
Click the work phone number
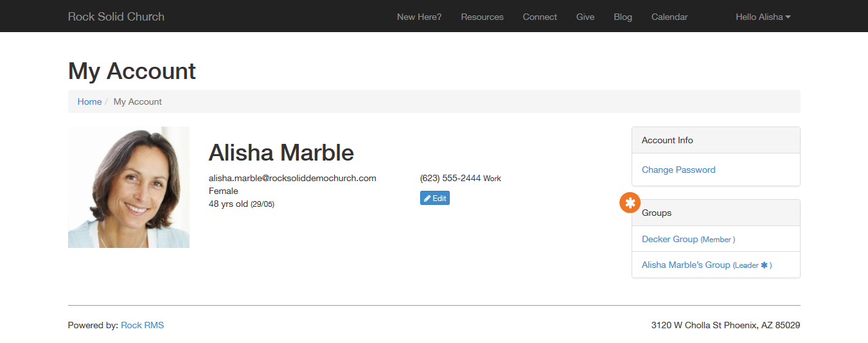pos(450,178)
